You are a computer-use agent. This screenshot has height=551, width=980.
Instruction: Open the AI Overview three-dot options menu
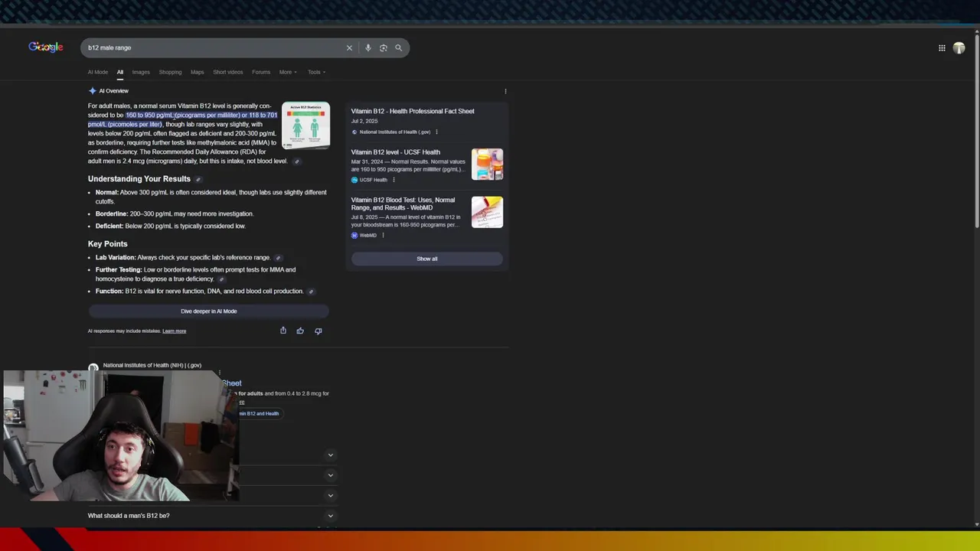pyautogui.click(x=505, y=91)
